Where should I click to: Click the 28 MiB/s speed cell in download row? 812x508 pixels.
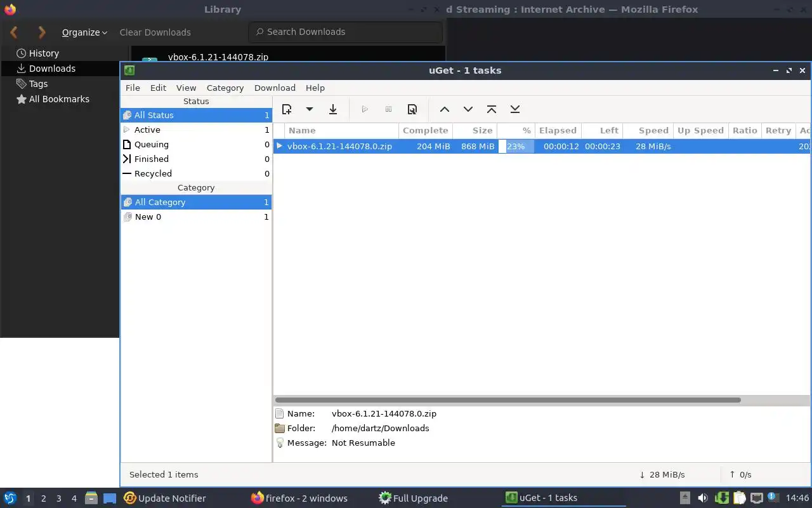coord(653,146)
